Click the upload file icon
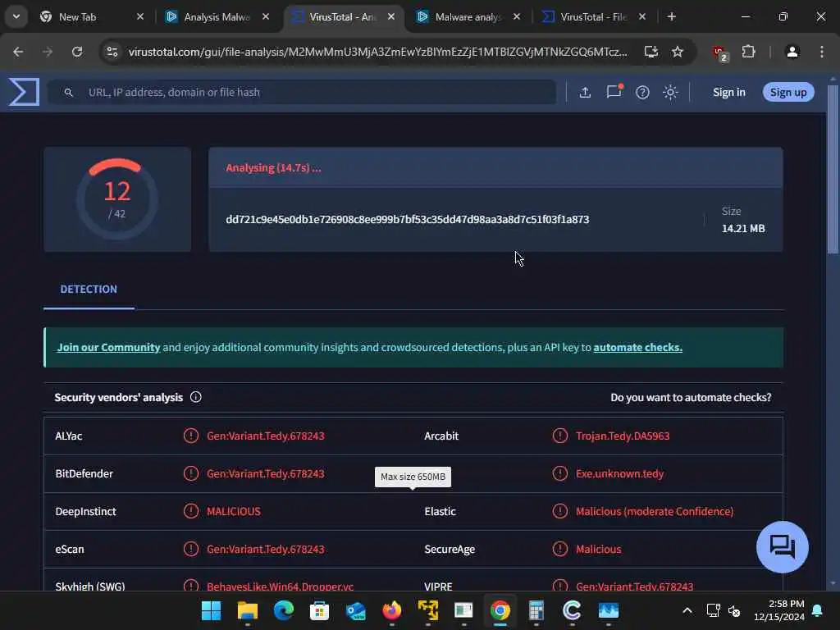This screenshot has width=840, height=630. (585, 92)
